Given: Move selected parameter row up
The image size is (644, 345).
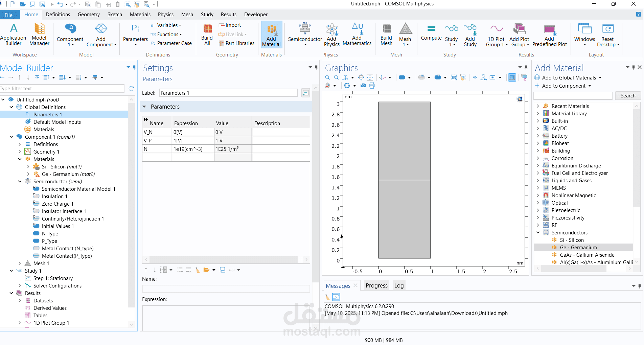Looking at the screenshot, I should point(146,270).
